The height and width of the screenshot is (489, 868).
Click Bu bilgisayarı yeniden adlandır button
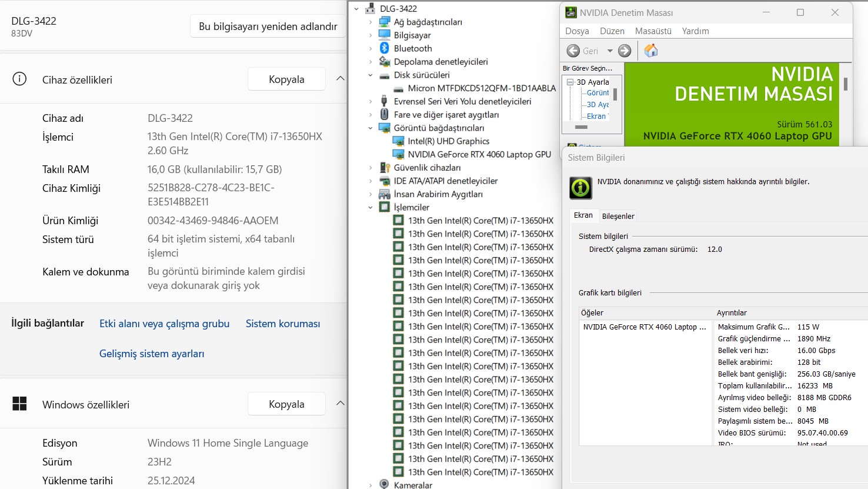[x=268, y=26]
